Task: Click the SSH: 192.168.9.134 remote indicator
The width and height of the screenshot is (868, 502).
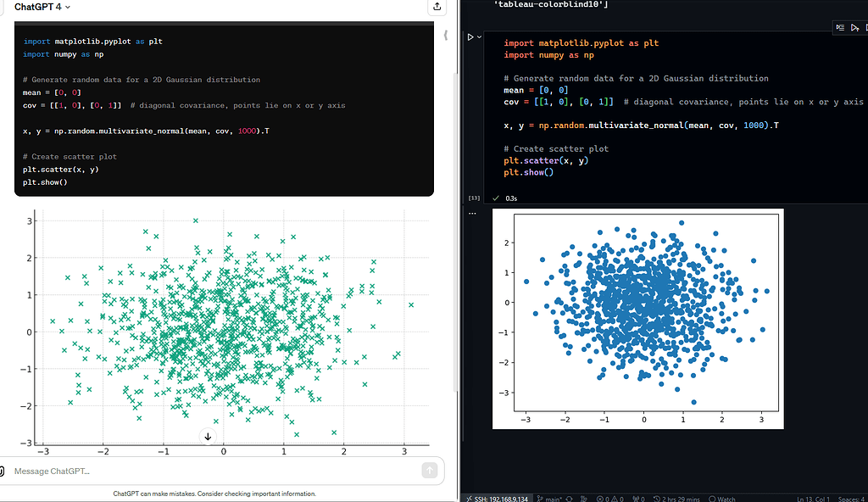Action: [498, 499]
